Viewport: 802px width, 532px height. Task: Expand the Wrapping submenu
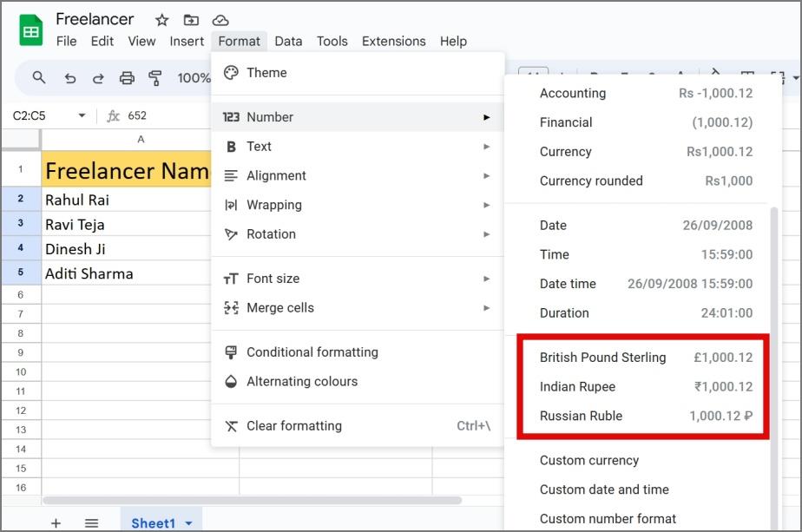(358, 205)
